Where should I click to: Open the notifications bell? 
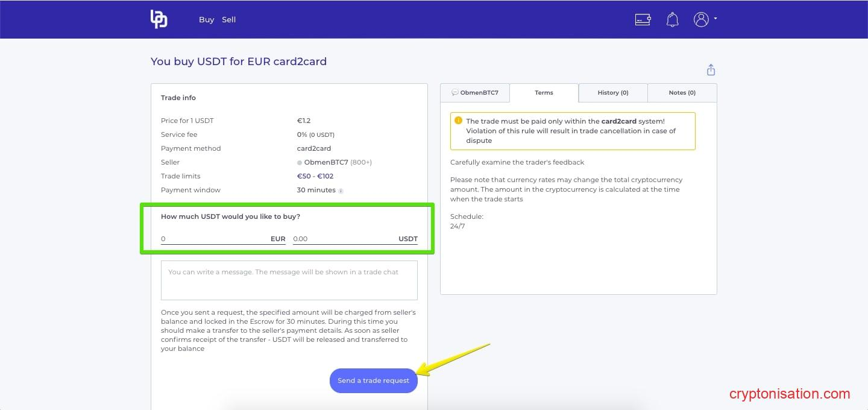click(672, 19)
